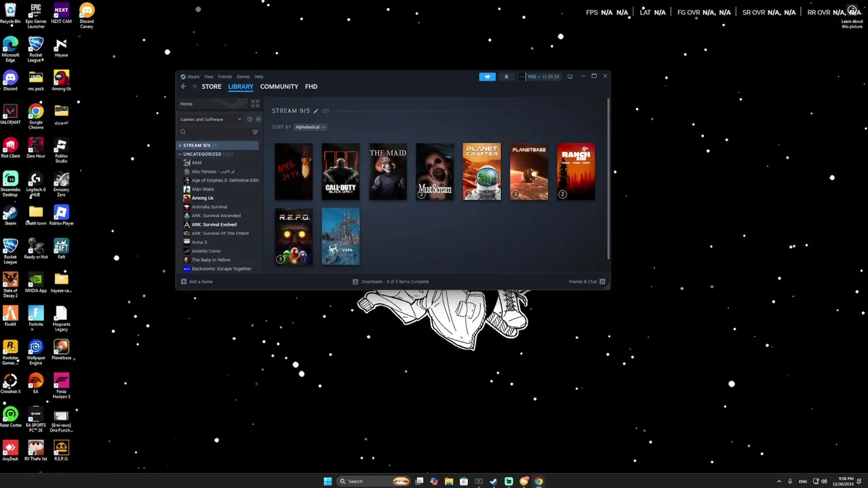The height and width of the screenshot is (488, 868).
Task: Select ARK: Survival Evolved in list
Action: [x=214, y=224]
